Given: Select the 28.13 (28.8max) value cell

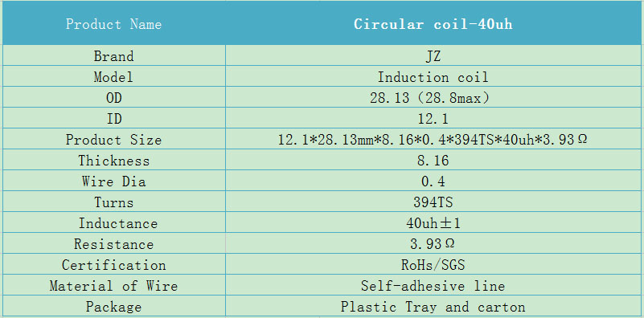Looking at the screenshot, I should [x=433, y=98].
